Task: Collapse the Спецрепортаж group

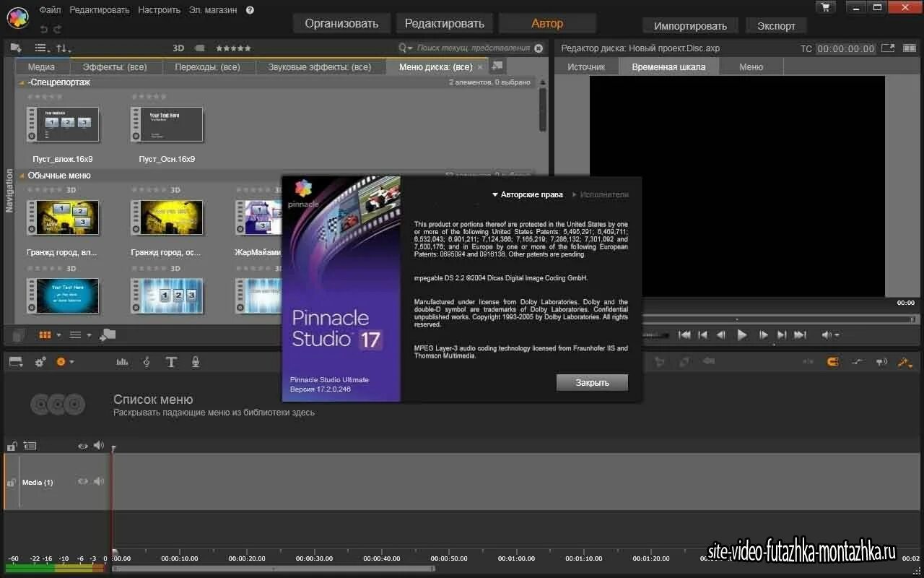Action: pos(22,82)
